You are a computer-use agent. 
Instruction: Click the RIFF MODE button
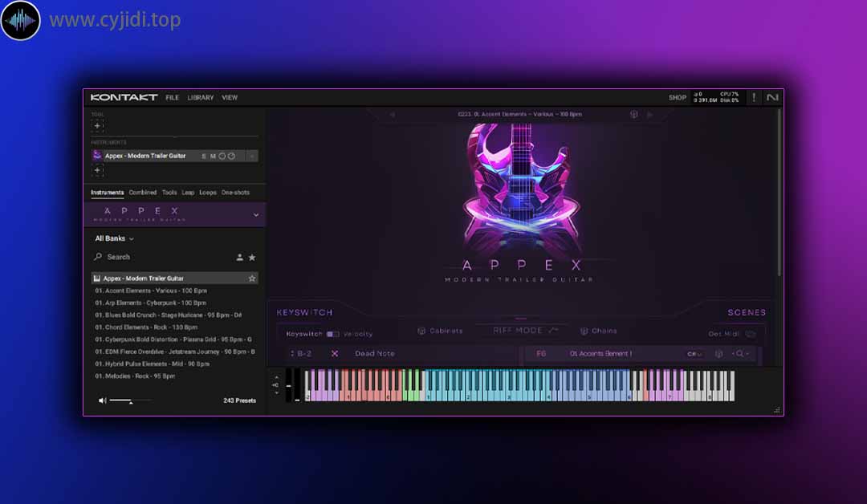[525, 331]
